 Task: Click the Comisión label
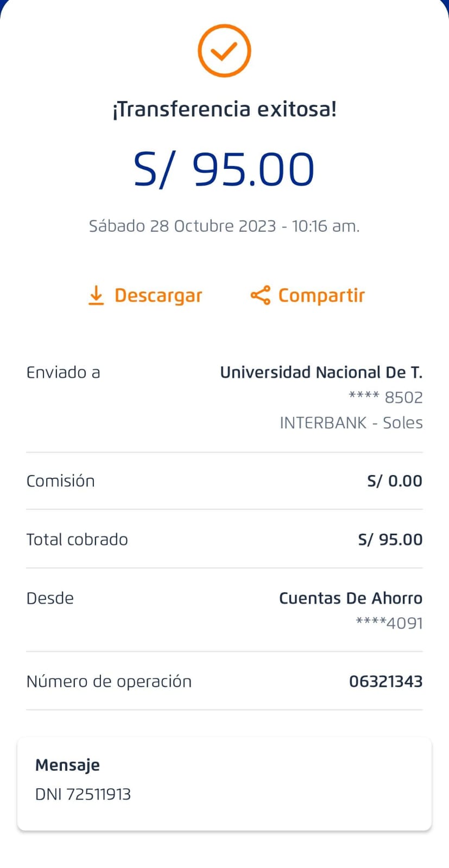click(x=60, y=481)
